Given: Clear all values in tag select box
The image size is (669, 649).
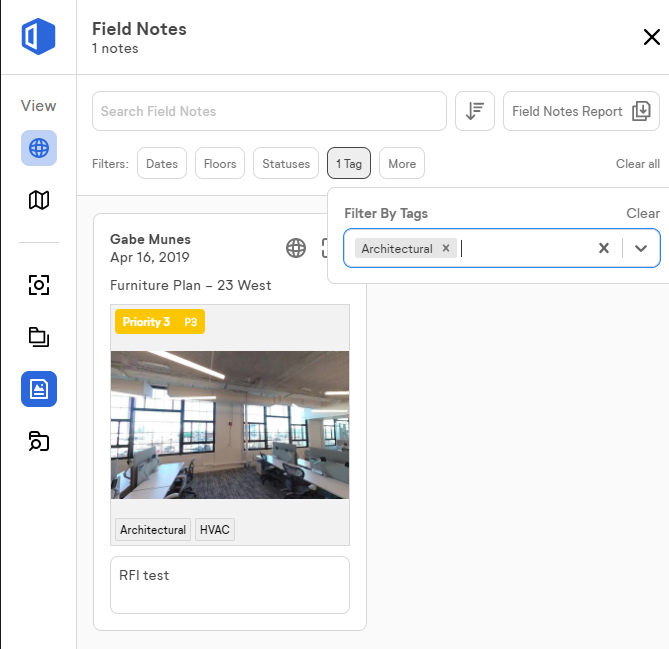Looking at the screenshot, I should pyautogui.click(x=604, y=248).
